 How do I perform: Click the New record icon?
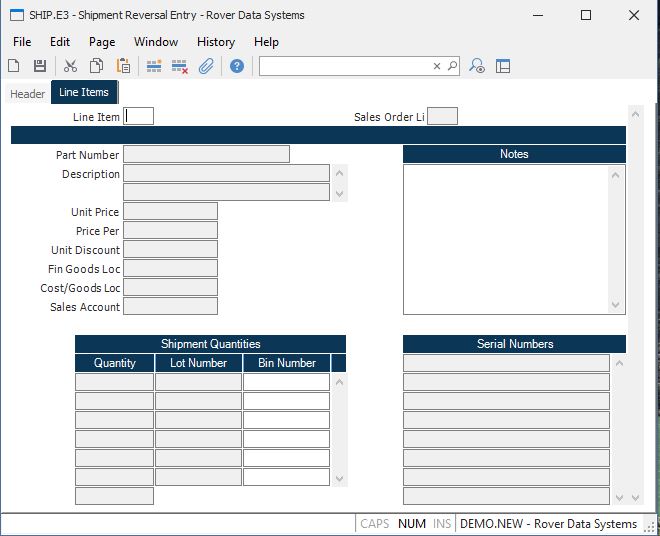coord(14,66)
